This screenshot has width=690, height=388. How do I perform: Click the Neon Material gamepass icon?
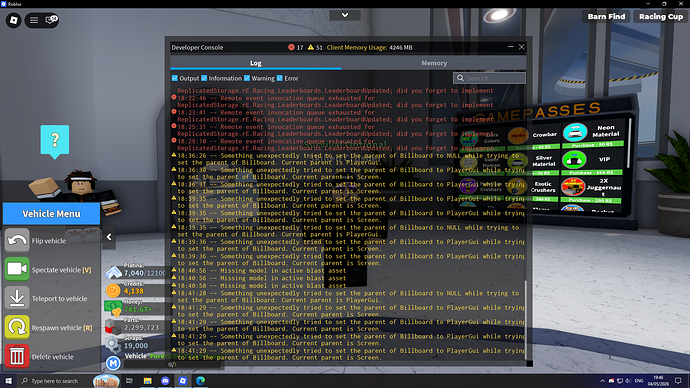(x=575, y=132)
